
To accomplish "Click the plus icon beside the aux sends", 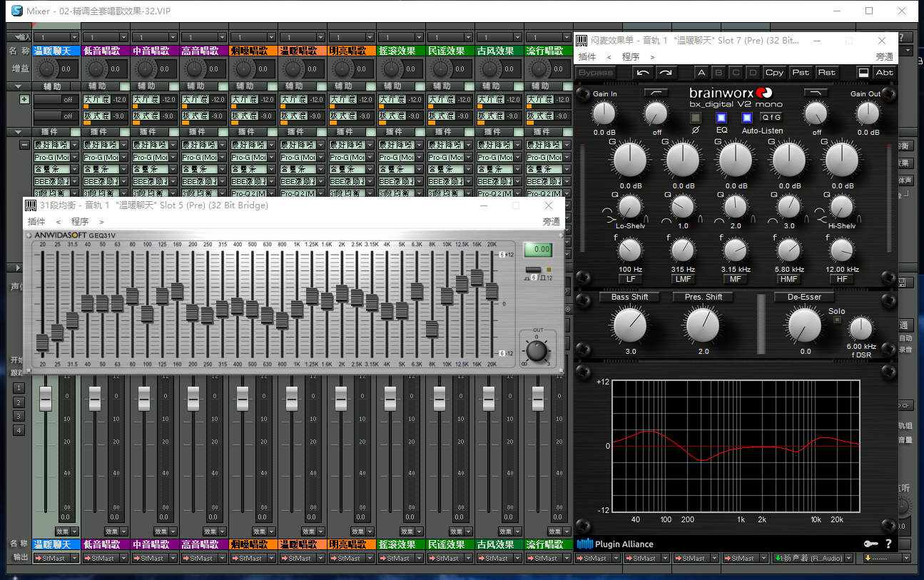I will coord(24,99).
